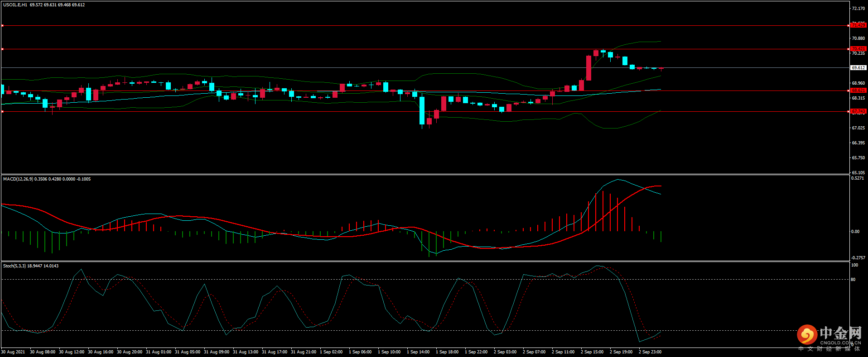Click the 72.170 price scale value

point(858,9)
